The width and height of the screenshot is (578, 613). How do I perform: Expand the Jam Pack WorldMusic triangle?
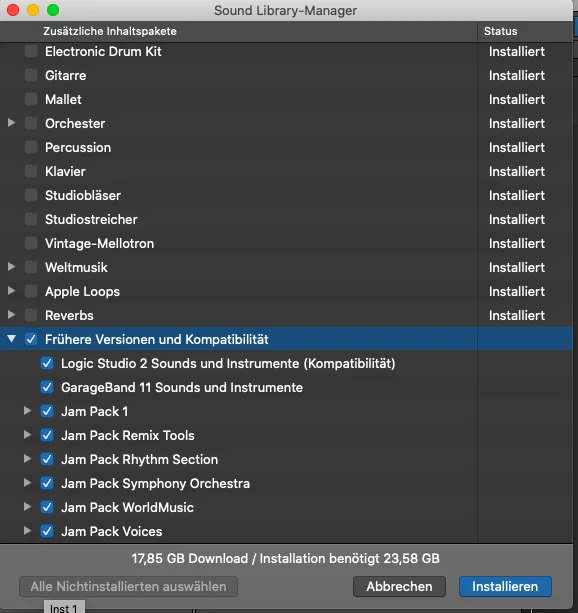(x=27, y=507)
